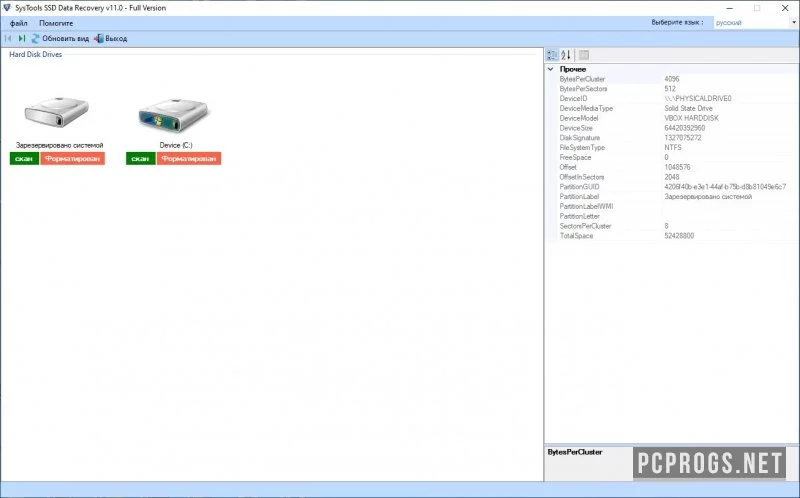Click скан under Device (C:)
Image resolution: width=800 pixels, height=498 pixels.
140,159
